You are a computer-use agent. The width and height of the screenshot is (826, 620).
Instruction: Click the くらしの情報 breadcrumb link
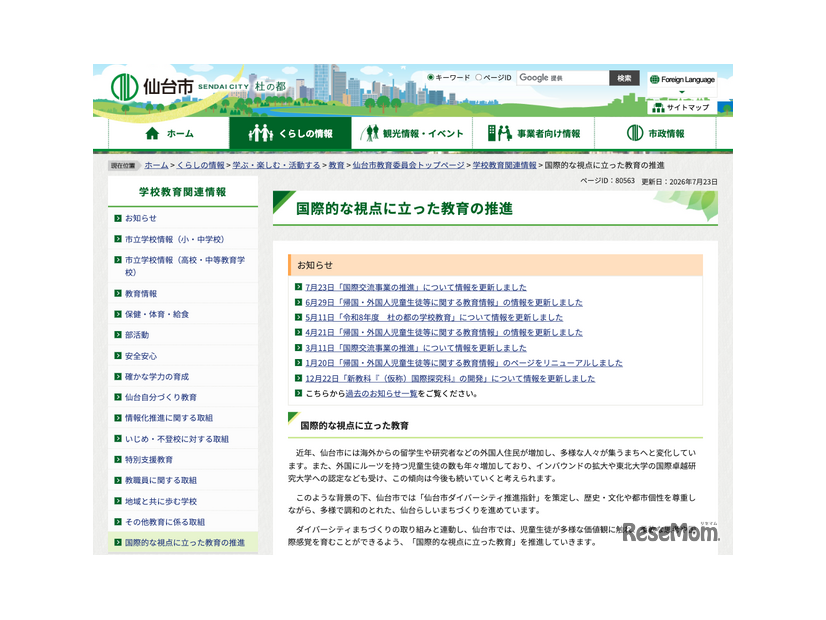[x=201, y=165]
